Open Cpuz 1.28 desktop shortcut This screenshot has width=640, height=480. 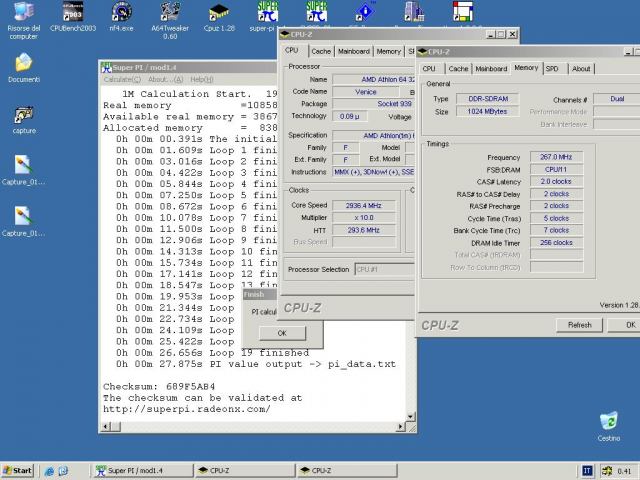(x=219, y=17)
